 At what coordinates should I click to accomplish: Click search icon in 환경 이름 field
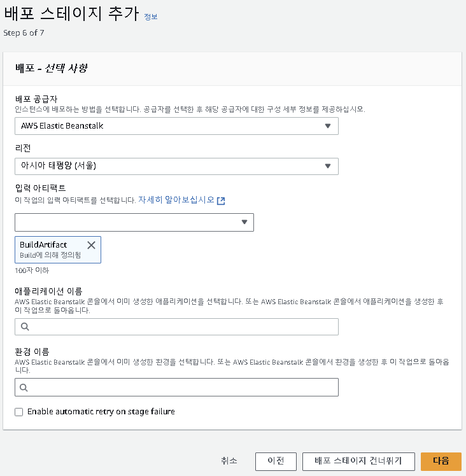pos(24,388)
